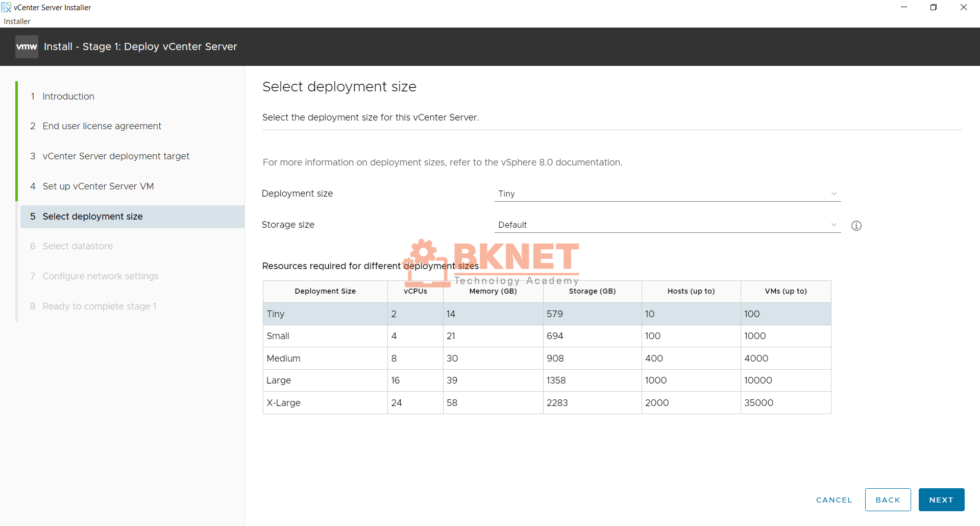Screen dimensions: 980x526
Task: Select the Ready to complete stage 1 step
Action: 100,306
